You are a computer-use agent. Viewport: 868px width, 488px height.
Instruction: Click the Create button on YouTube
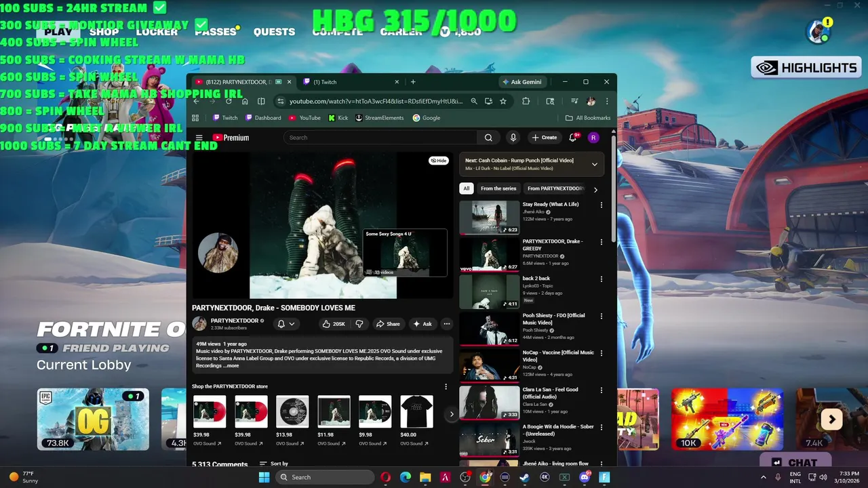pos(544,138)
